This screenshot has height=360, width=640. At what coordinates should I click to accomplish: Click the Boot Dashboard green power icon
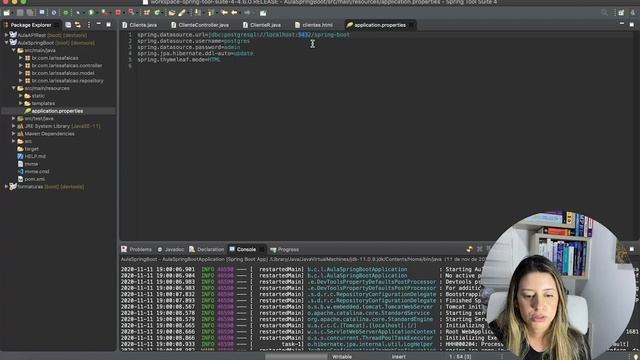click(x=65, y=13)
